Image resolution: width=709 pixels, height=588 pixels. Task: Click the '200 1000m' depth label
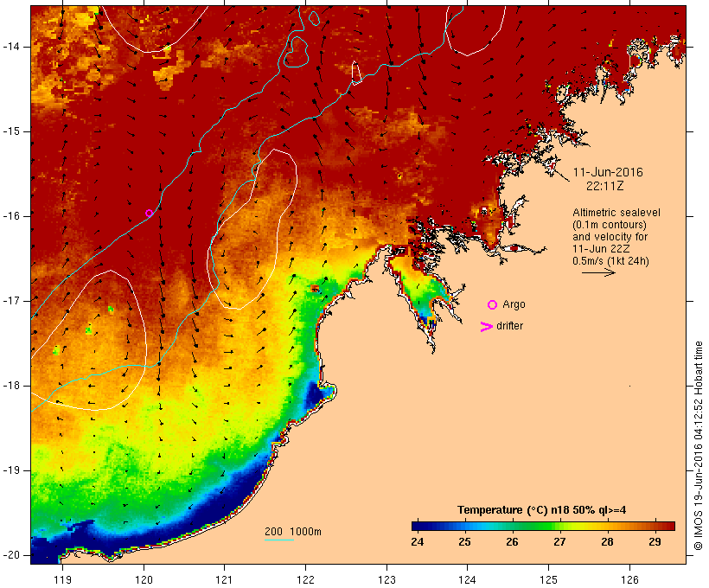click(x=293, y=532)
